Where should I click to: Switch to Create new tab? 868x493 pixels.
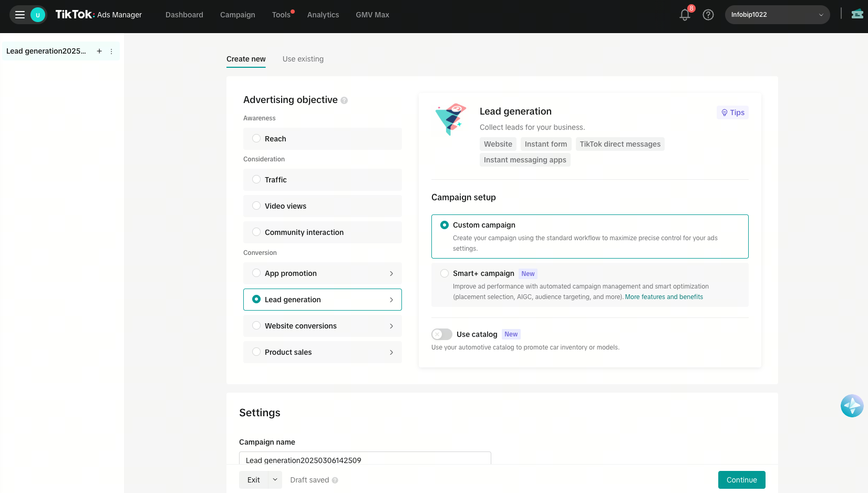(246, 59)
